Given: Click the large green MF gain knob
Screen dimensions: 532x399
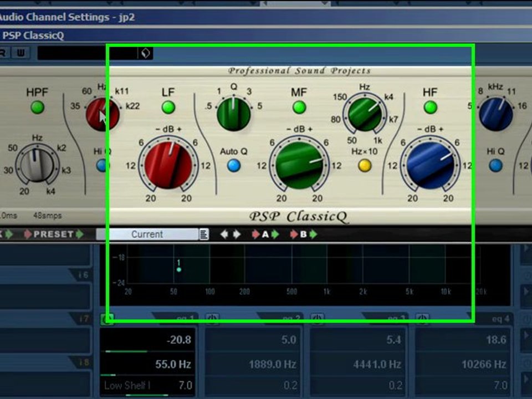Looking at the screenshot, I should pyautogui.click(x=299, y=166).
